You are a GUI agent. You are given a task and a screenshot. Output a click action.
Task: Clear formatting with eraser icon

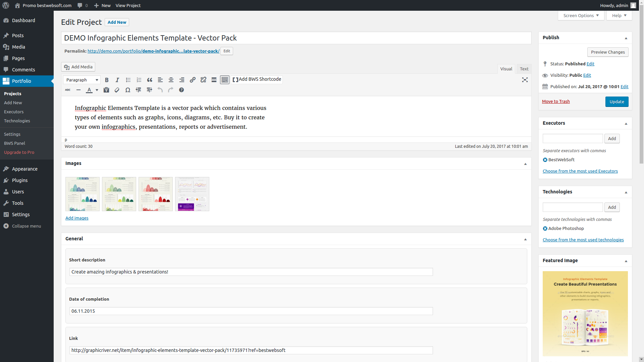(117, 90)
